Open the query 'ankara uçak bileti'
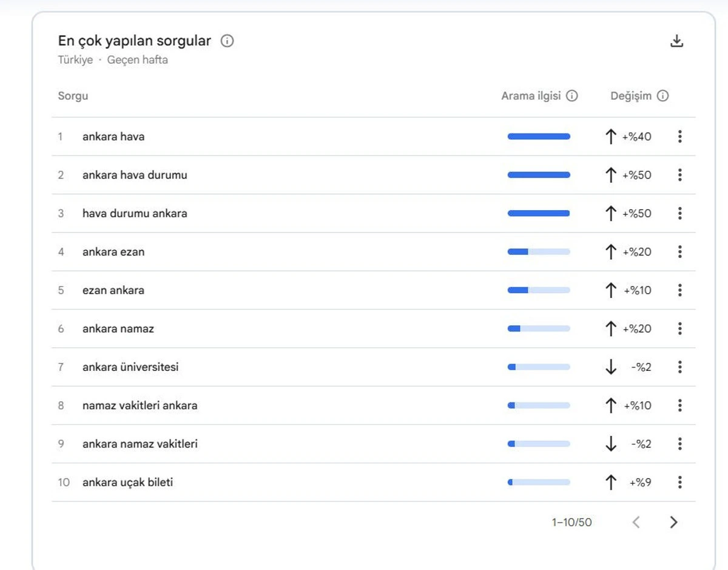The height and width of the screenshot is (570, 728). [127, 482]
